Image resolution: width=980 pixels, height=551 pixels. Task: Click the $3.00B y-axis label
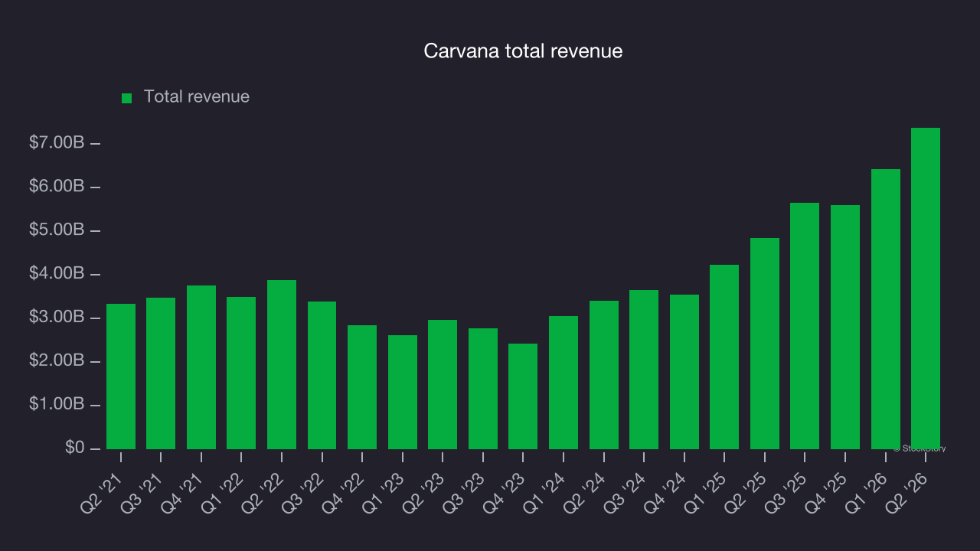coord(57,318)
